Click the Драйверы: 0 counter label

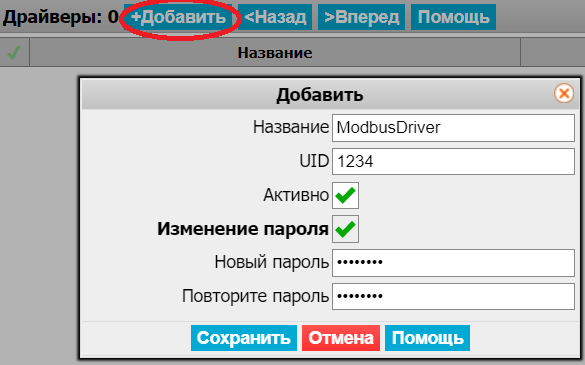[x=60, y=17]
